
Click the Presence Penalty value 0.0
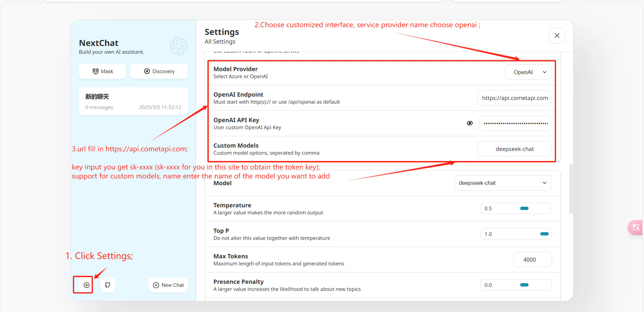coord(488,285)
